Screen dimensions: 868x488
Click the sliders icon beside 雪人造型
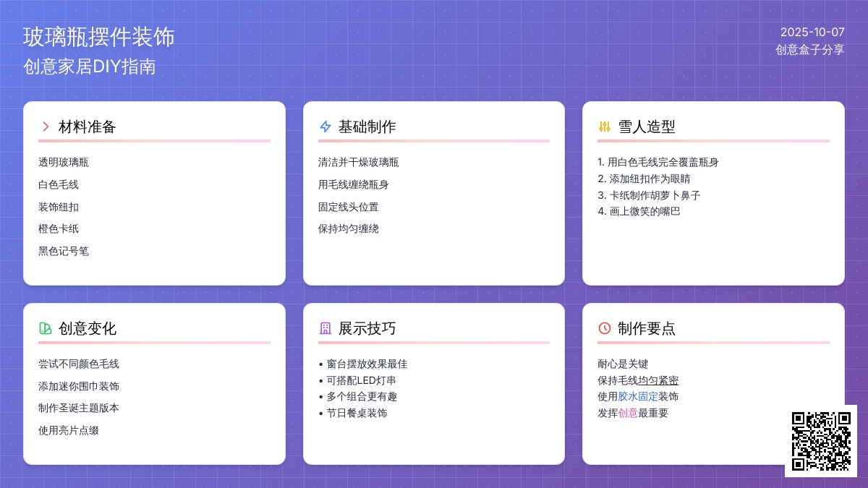[x=605, y=127]
